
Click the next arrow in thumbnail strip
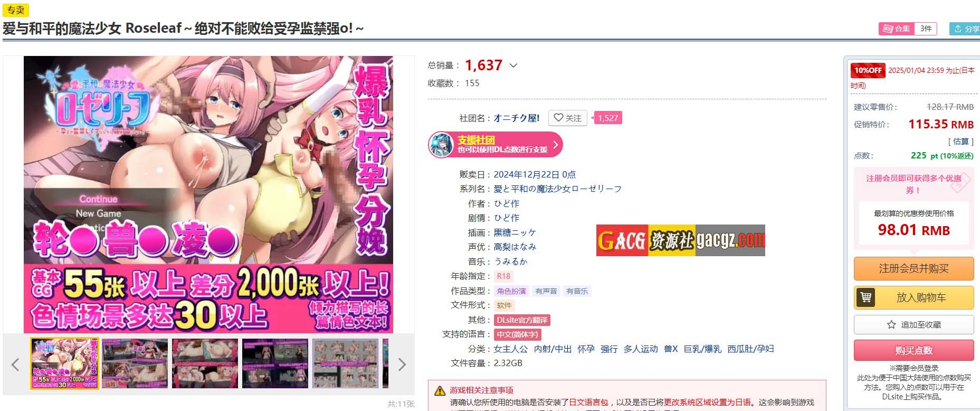pyautogui.click(x=402, y=364)
